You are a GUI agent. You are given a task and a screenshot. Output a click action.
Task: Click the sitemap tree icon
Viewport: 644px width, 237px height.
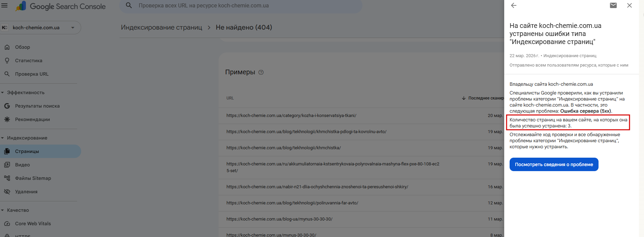(7, 178)
